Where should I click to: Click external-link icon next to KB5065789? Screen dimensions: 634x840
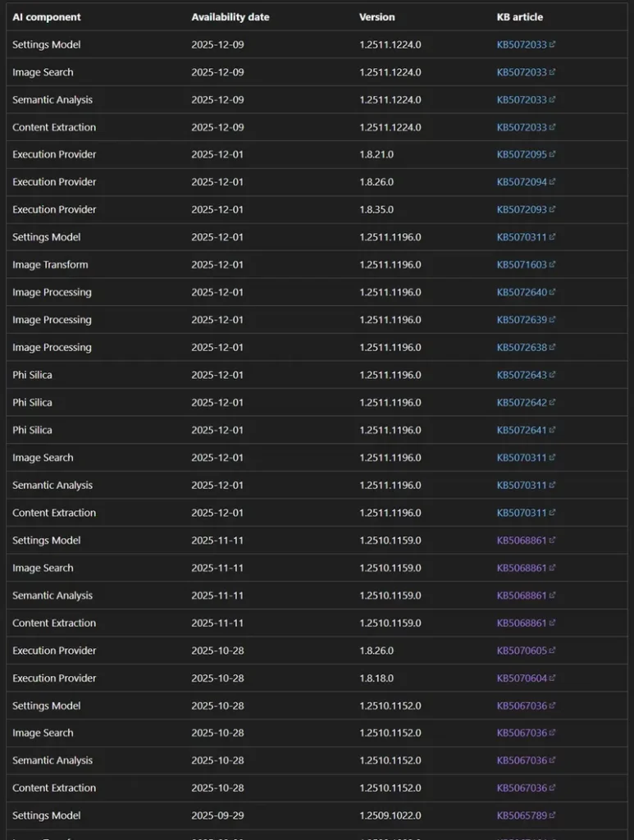pyautogui.click(x=553, y=816)
